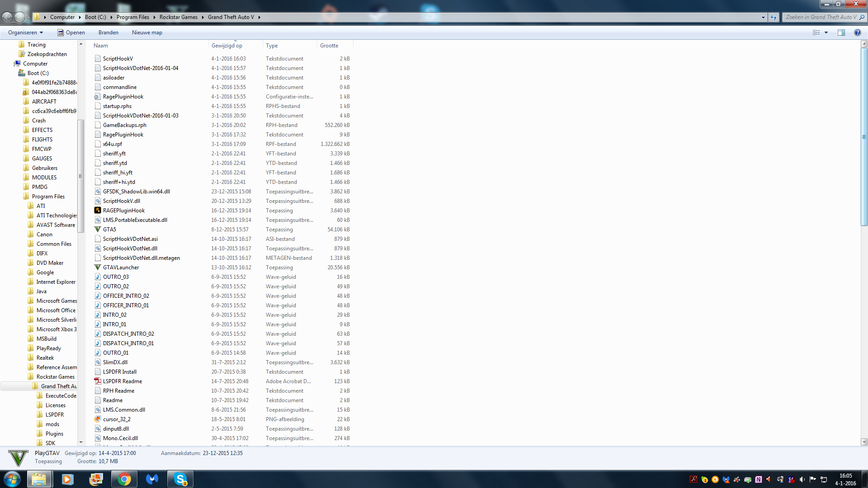
Task: Click Branden in the toolbar
Action: (108, 33)
